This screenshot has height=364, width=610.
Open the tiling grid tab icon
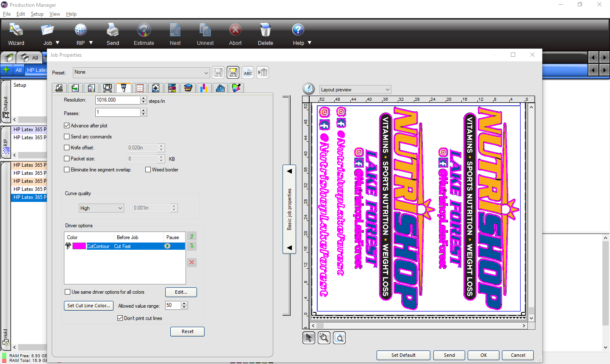[x=139, y=88]
